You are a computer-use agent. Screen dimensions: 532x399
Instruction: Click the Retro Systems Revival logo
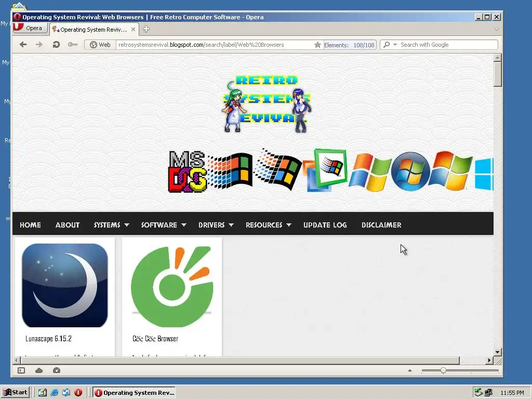click(267, 103)
